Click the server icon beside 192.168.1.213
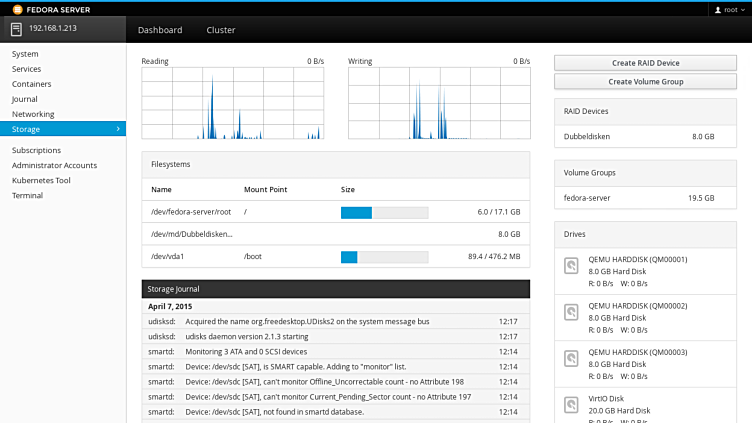Image resolution: width=752 pixels, height=423 pixels. 16,29
